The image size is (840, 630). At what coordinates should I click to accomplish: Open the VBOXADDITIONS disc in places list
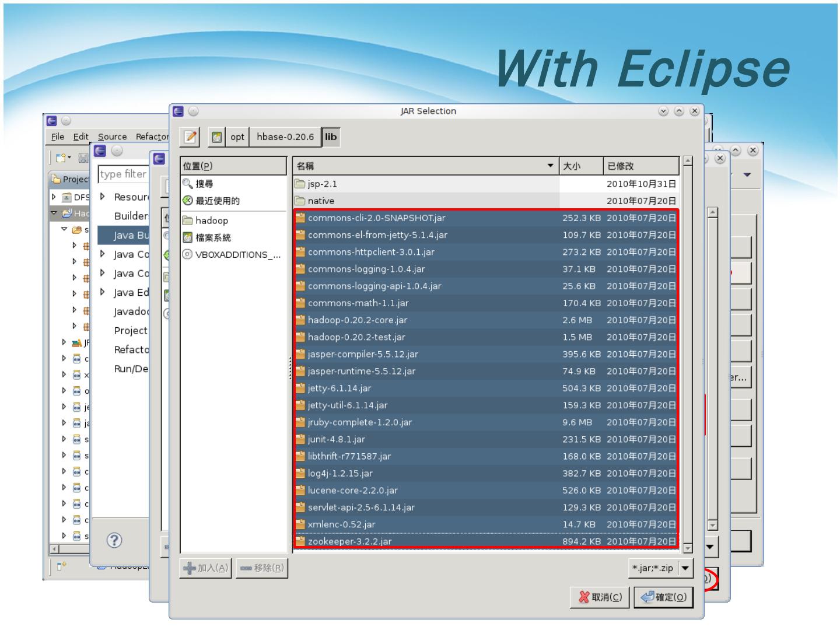[x=233, y=254]
